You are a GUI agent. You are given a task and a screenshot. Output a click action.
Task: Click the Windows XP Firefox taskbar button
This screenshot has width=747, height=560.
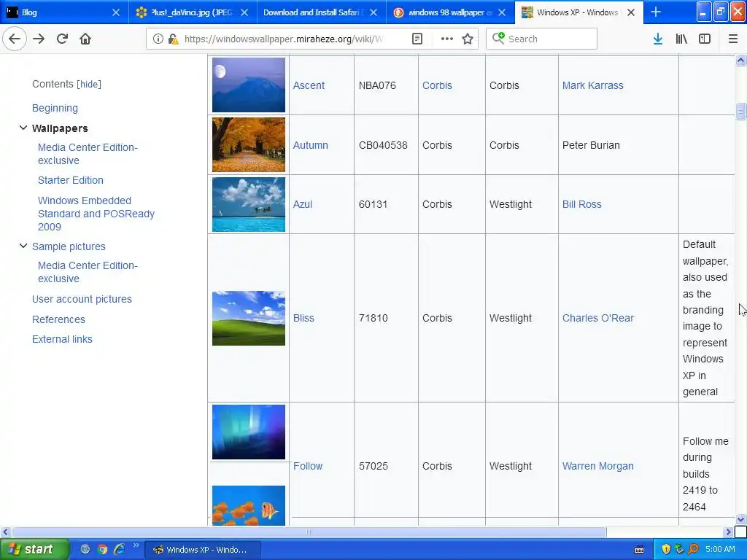pyautogui.click(x=202, y=550)
